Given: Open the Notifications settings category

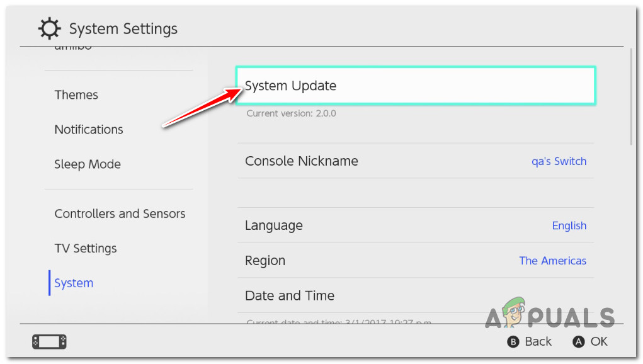Looking at the screenshot, I should tap(89, 129).
